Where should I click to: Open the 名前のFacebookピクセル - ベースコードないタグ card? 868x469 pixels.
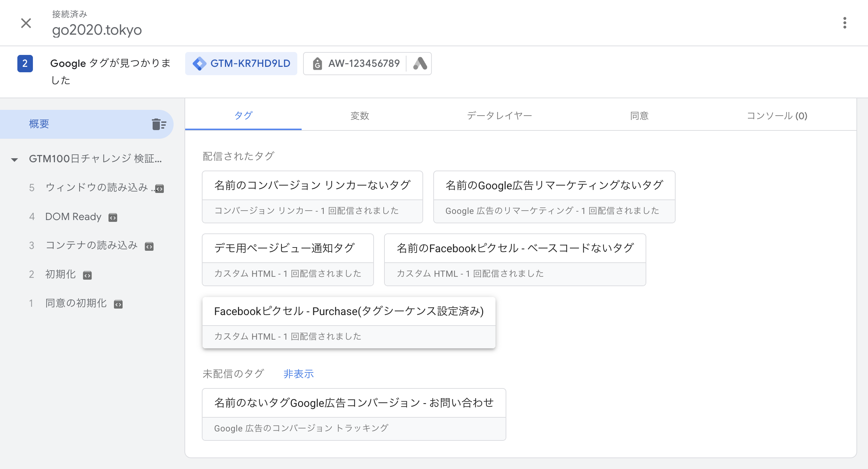[x=515, y=260]
